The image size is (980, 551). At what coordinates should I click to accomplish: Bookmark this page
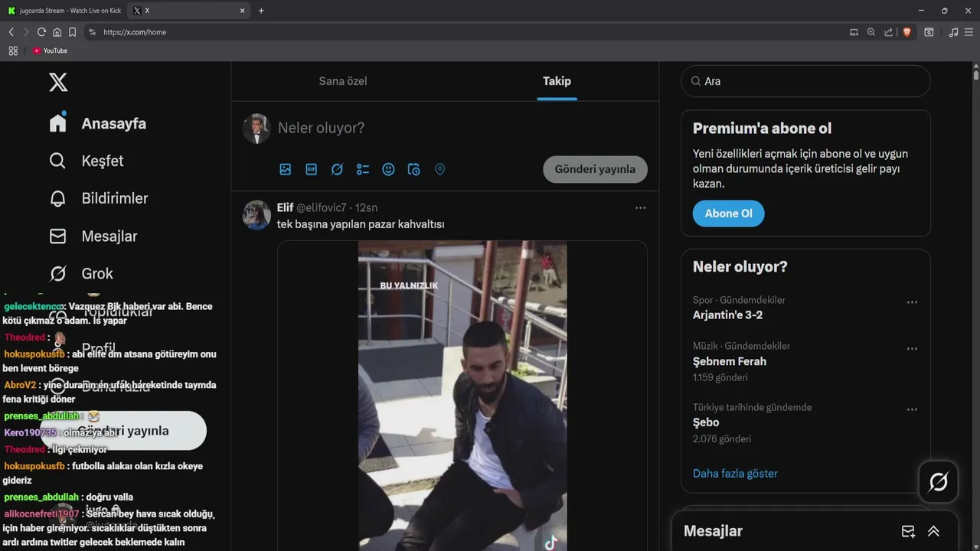(x=72, y=32)
